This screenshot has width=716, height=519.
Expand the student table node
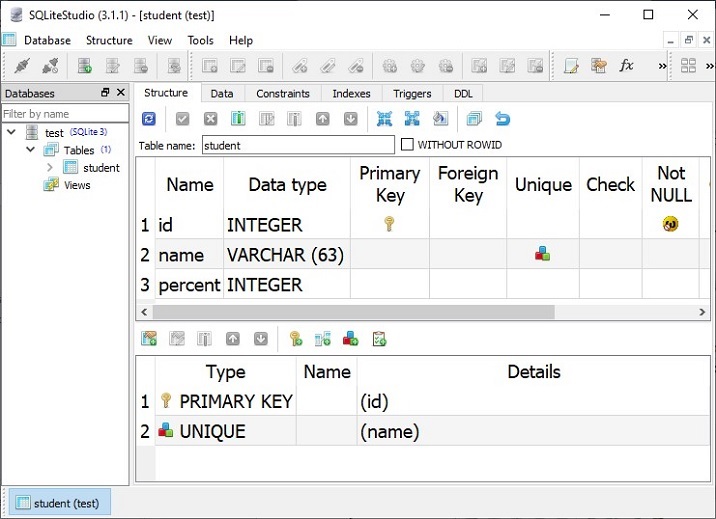[50, 168]
